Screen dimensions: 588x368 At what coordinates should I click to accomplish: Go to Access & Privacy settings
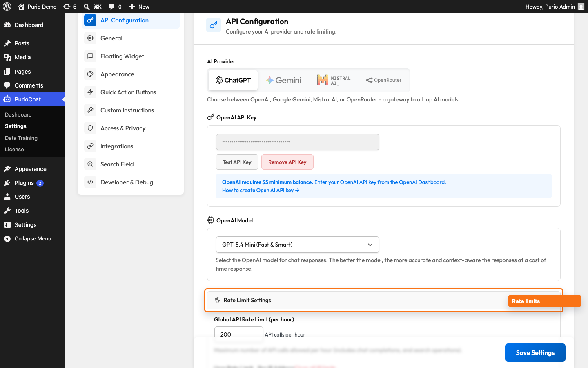click(x=131, y=128)
